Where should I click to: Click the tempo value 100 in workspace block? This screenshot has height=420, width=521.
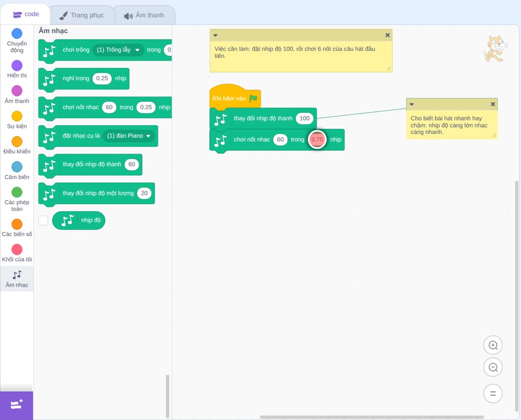pyautogui.click(x=304, y=118)
